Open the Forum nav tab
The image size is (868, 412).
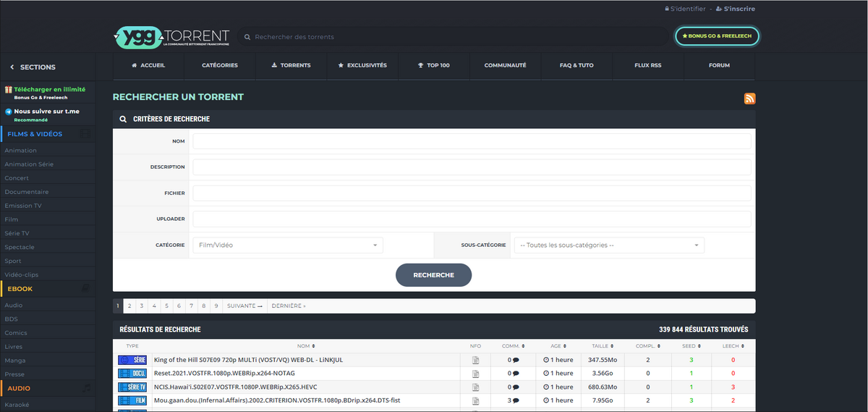[x=719, y=65]
